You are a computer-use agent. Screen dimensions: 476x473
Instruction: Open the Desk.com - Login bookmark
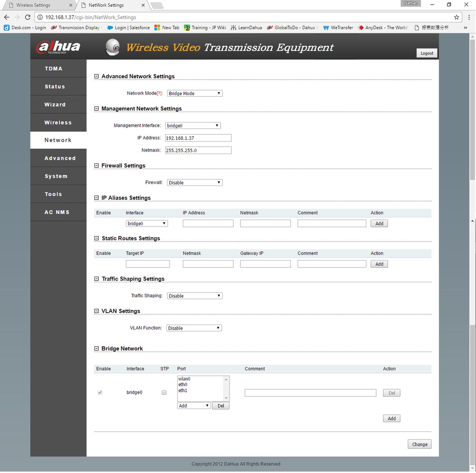(x=25, y=27)
